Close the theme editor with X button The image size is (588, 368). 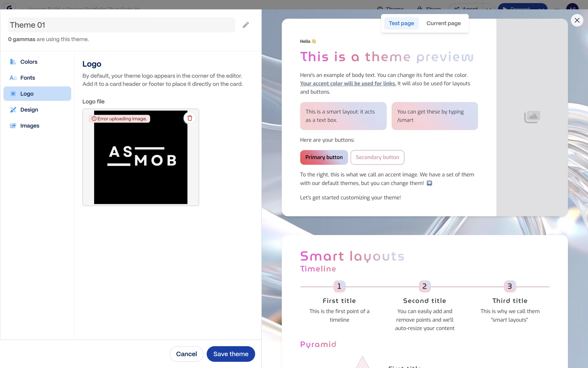point(577,20)
